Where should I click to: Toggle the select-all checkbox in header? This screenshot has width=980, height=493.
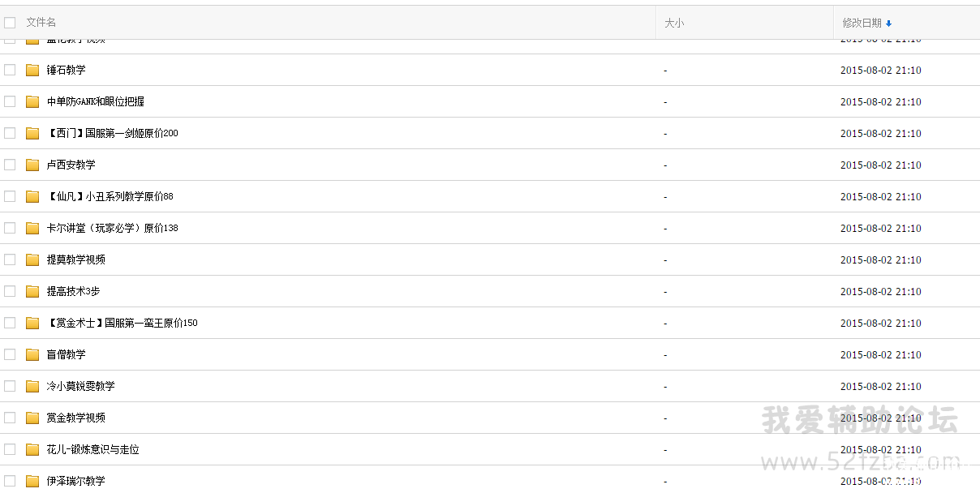coord(10,23)
